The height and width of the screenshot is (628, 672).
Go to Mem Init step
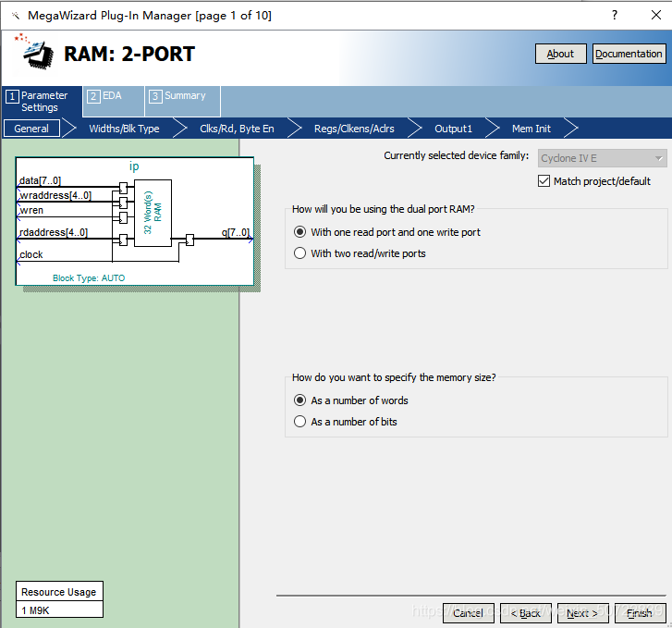click(x=531, y=129)
